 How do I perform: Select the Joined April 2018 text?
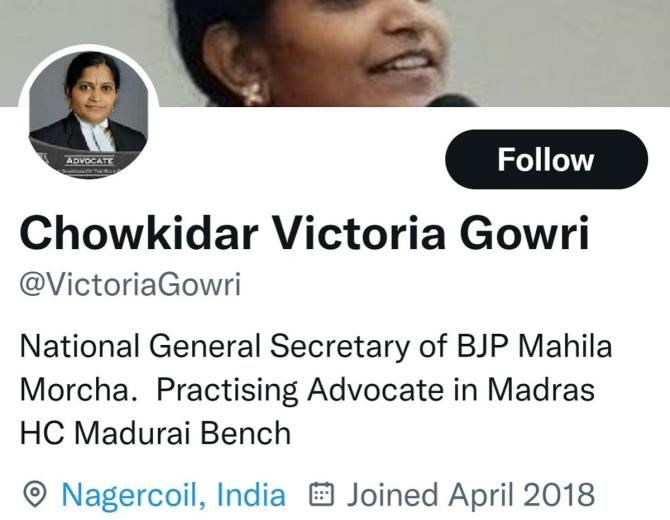471,495
